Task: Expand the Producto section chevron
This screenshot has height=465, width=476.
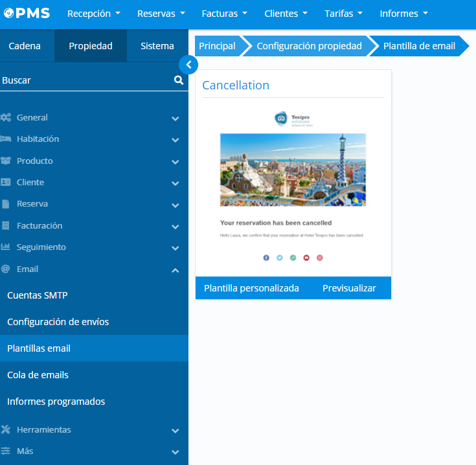Action: coord(175,162)
